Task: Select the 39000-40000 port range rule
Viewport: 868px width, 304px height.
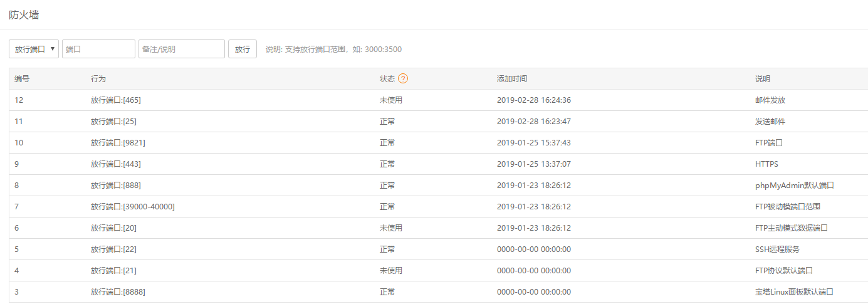Action: point(132,207)
